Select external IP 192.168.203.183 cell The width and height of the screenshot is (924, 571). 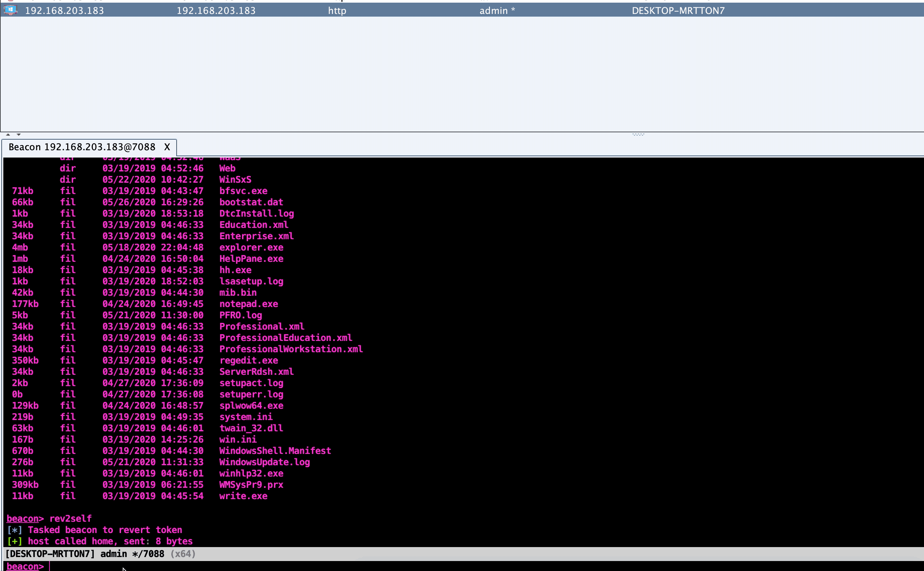tap(64, 11)
